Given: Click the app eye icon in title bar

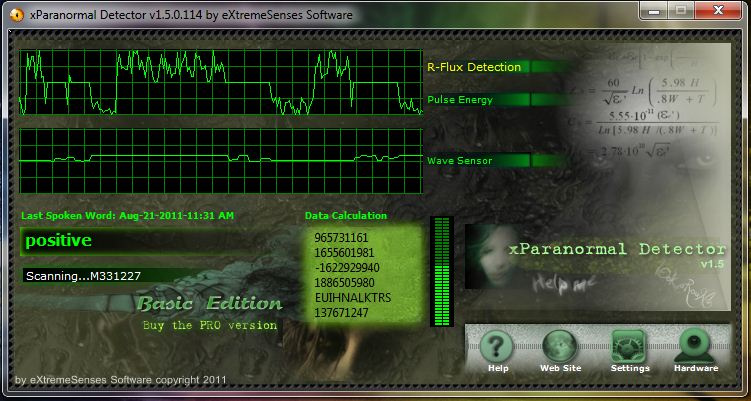Looking at the screenshot, I should pyautogui.click(x=17, y=15).
